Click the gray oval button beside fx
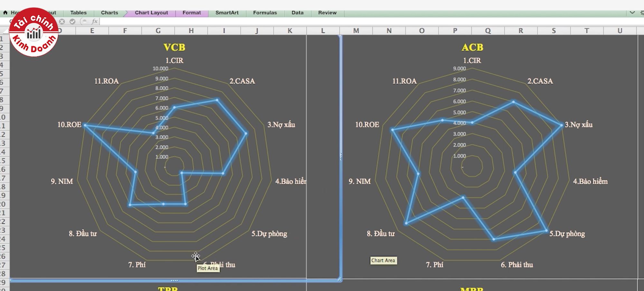 click(x=84, y=21)
